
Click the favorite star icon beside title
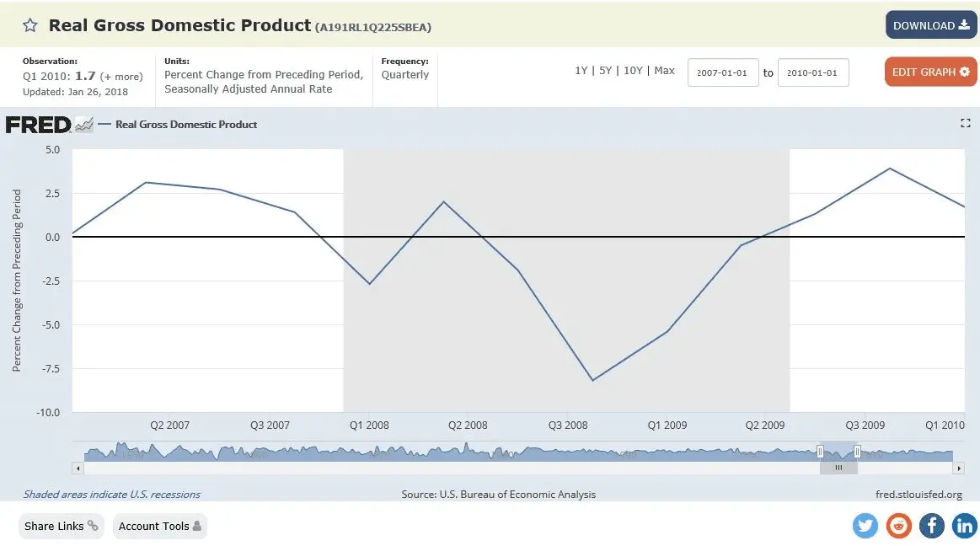tap(30, 25)
